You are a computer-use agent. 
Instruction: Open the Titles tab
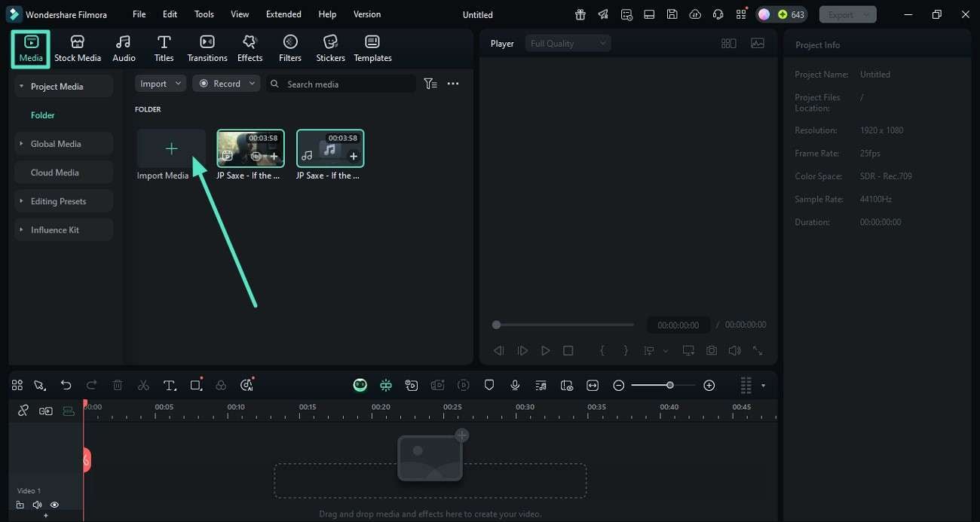coord(164,49)
